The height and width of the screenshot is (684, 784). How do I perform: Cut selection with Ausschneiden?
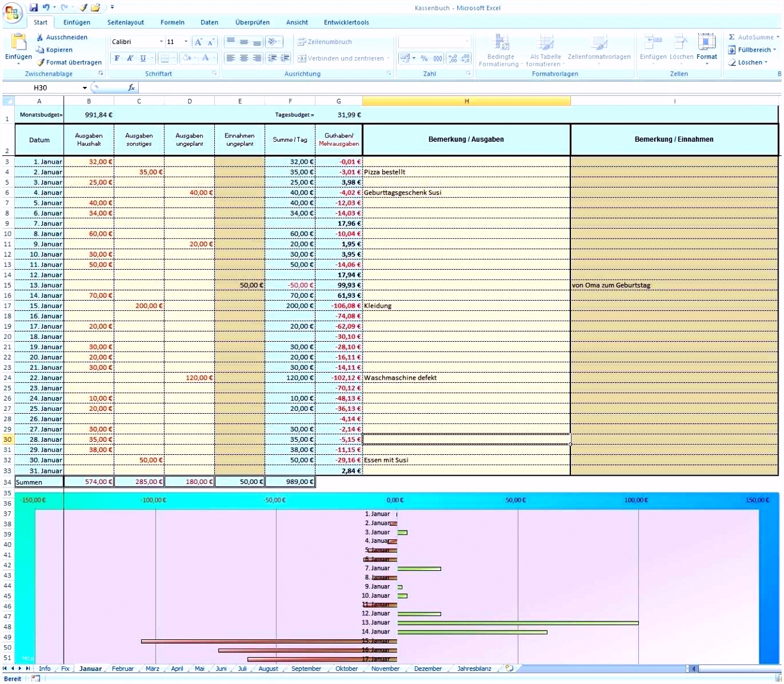pos(61,37)
